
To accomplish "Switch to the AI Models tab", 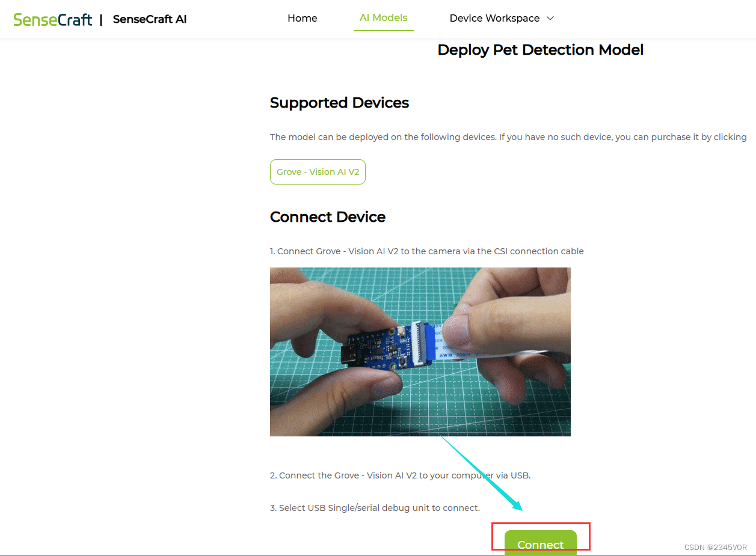I will coord(383,18).
